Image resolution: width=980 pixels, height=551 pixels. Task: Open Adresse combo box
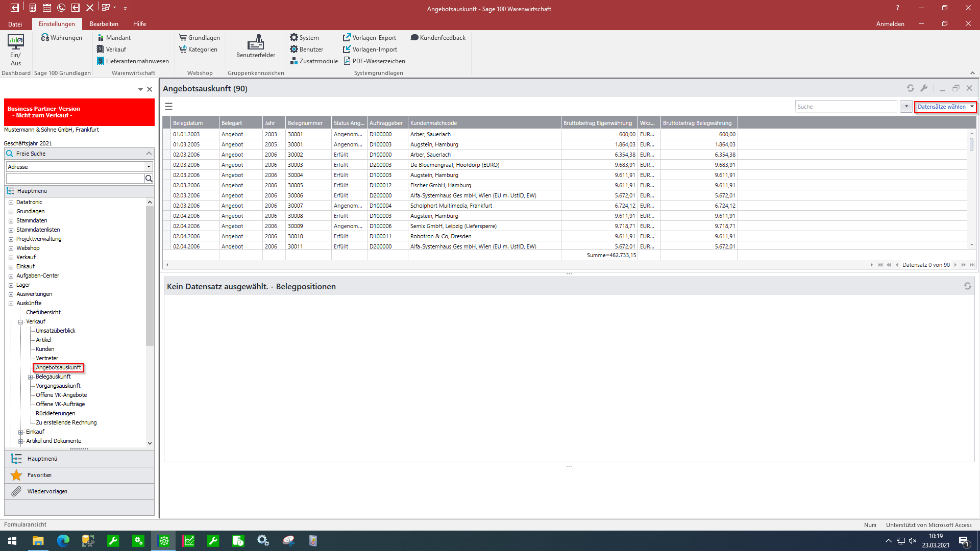pos(79,167)
